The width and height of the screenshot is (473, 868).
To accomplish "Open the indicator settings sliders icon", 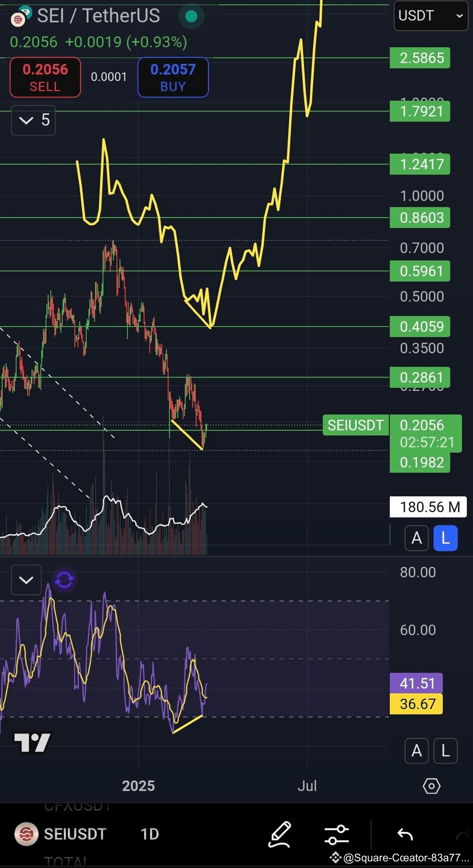I will click(x=337, y=834).
